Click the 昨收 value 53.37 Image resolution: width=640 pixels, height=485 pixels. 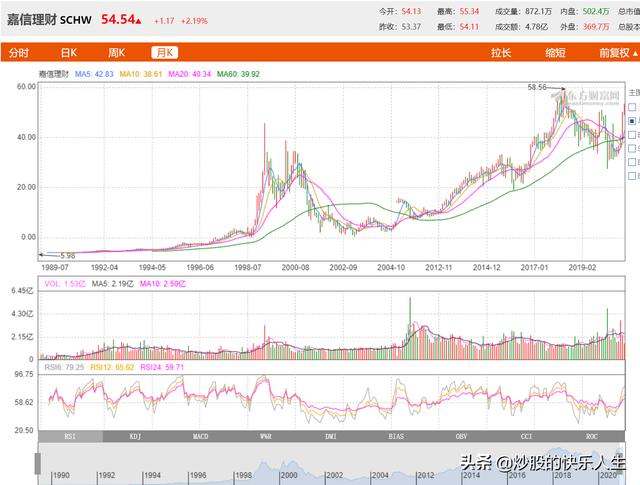[x=411, y=27]
